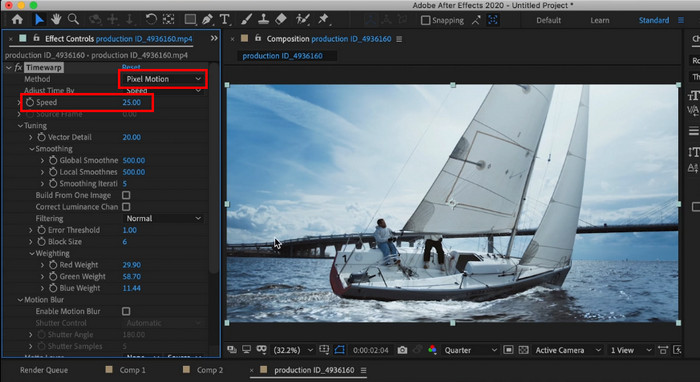Viewport: 700px width, 382px height.
Task: Select the Selection arrow tool
Action: [39, 20]
